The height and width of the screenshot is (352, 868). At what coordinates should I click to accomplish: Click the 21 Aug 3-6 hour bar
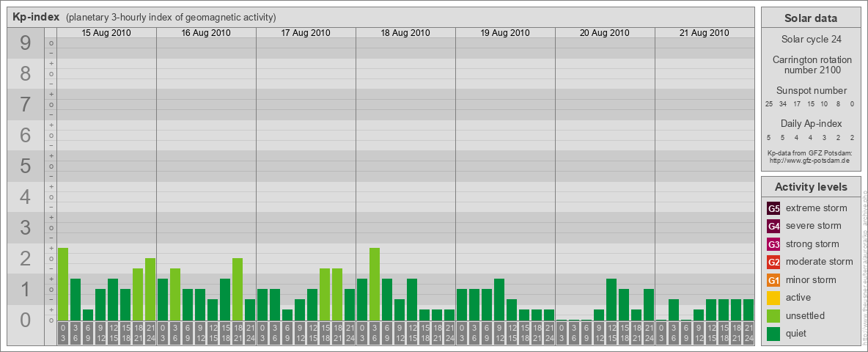tap(673, 310)
